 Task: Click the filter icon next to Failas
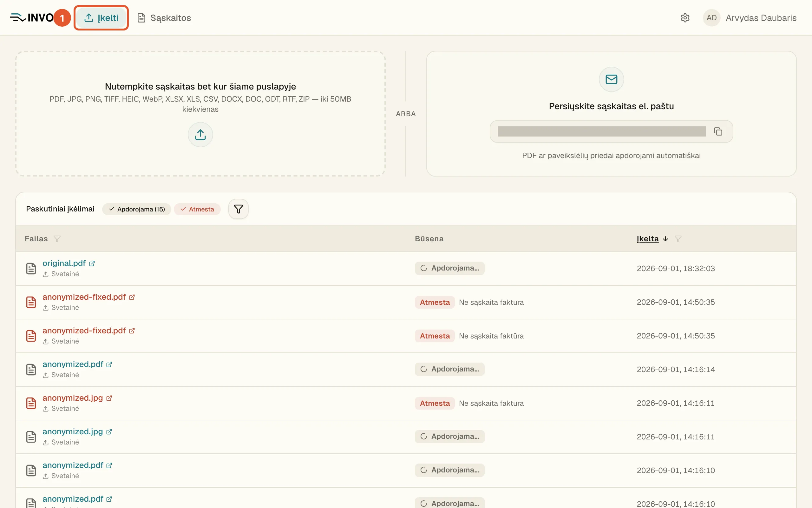tap(57, 239)
